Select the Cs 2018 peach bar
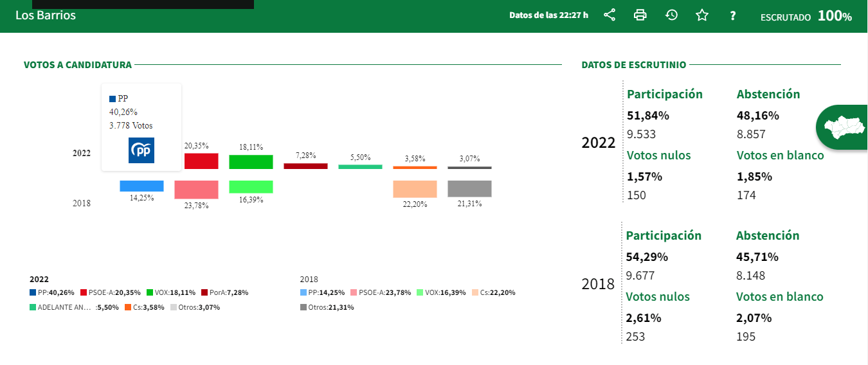This screenshot has height=365, width=868. (415, 189)
